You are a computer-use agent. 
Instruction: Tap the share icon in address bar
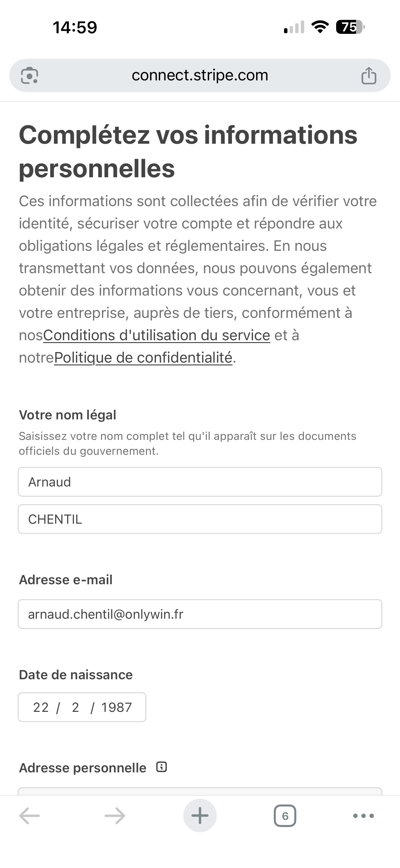tap(369, 75)
